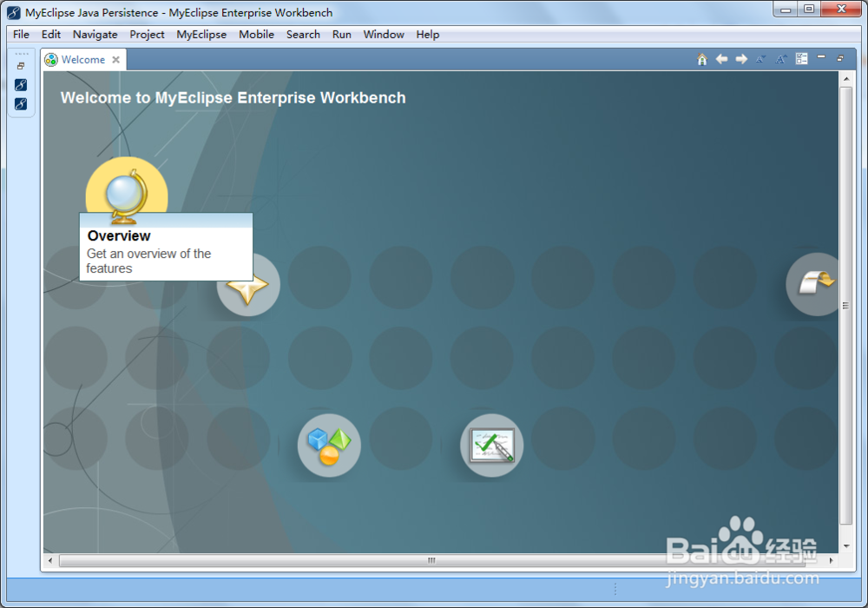Open the Tutorials checklist icon
This screenshot has height=608, width=868.
(x=492, y=446)
